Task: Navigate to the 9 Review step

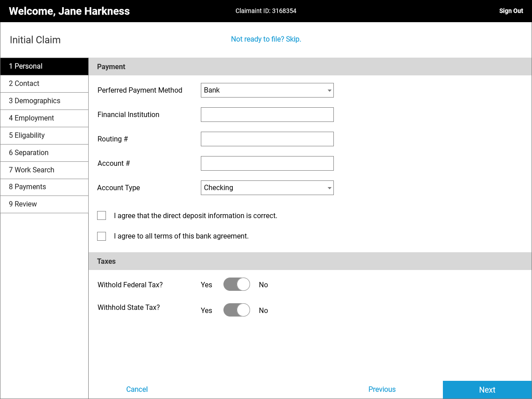Action: point(44,204)
